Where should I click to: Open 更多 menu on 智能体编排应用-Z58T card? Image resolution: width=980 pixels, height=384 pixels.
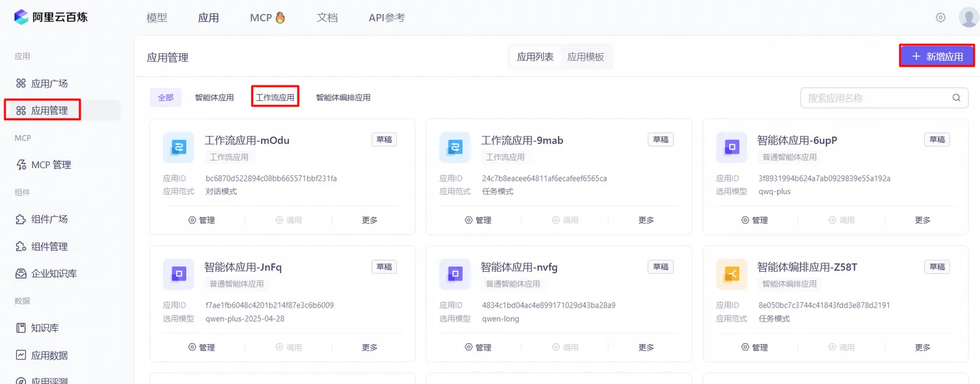(x=923, y=347)
